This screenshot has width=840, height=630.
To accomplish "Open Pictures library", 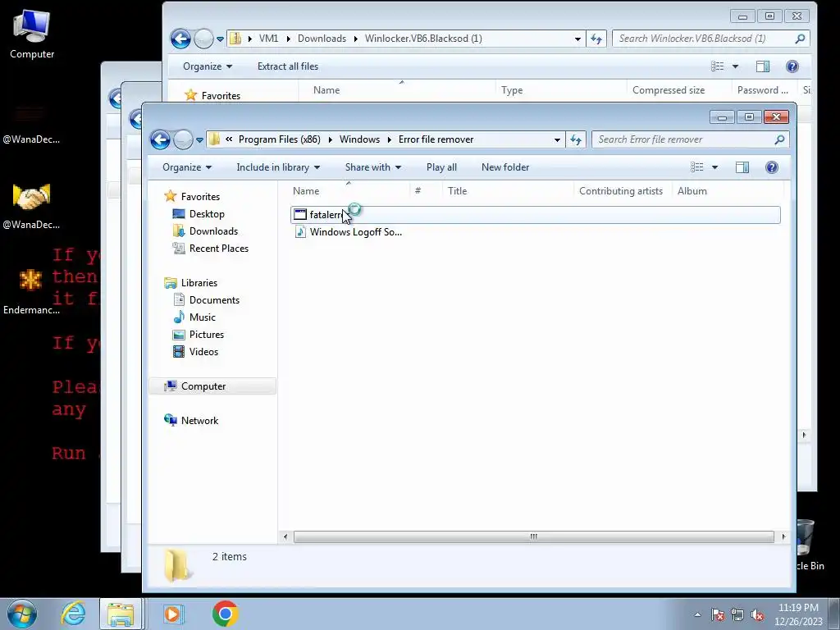I will pos(206,335).
